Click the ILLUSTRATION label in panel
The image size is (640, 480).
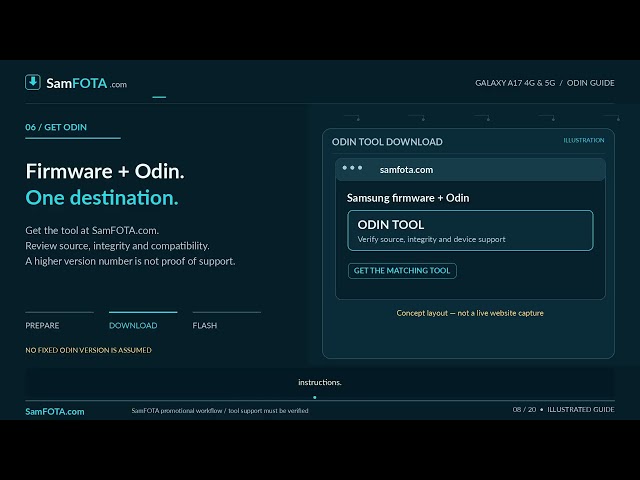(x=584, y=140)
